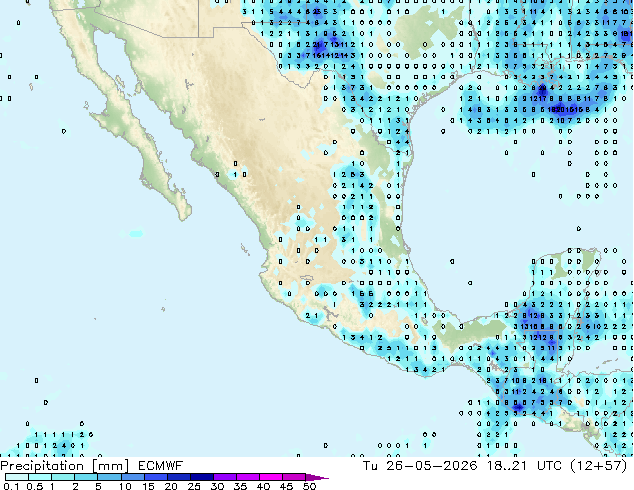
Task: Click the date '26-05-2026' text
Action: (x=431, y=466)
